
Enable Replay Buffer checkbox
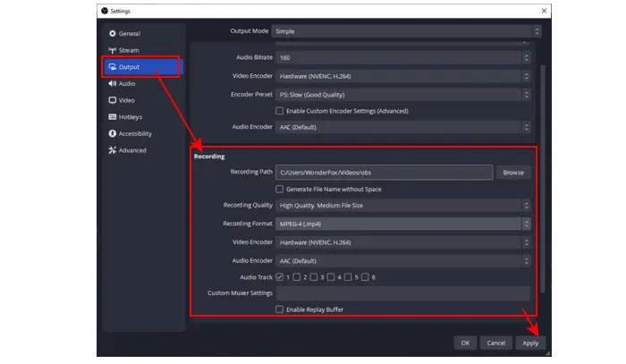(x=280, y=309)
